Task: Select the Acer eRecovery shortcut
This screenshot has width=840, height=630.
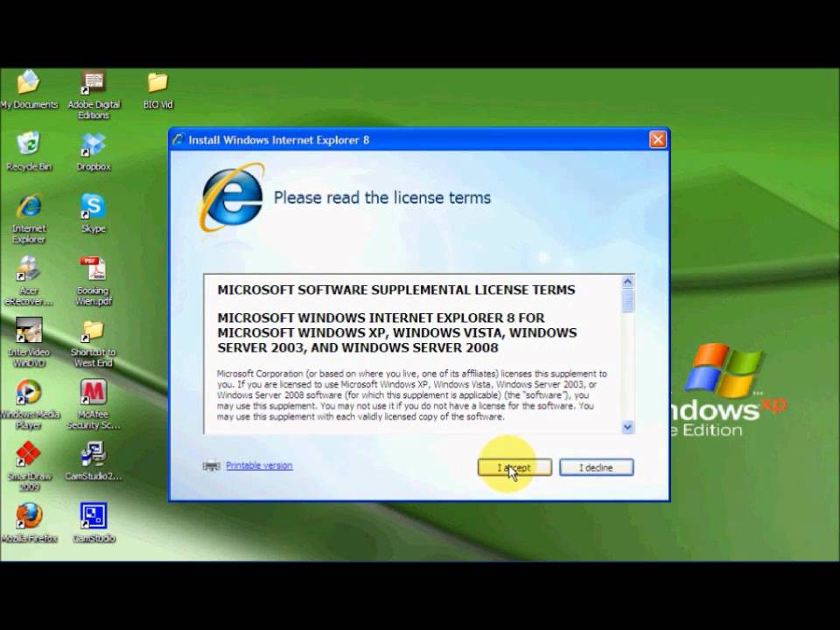Action: [x=28, y=281]
